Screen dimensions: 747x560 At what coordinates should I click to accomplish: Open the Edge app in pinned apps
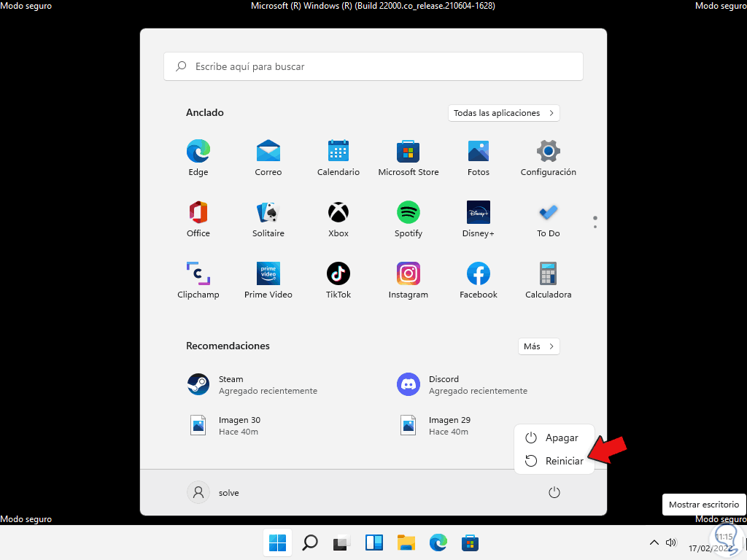(198, 157)
